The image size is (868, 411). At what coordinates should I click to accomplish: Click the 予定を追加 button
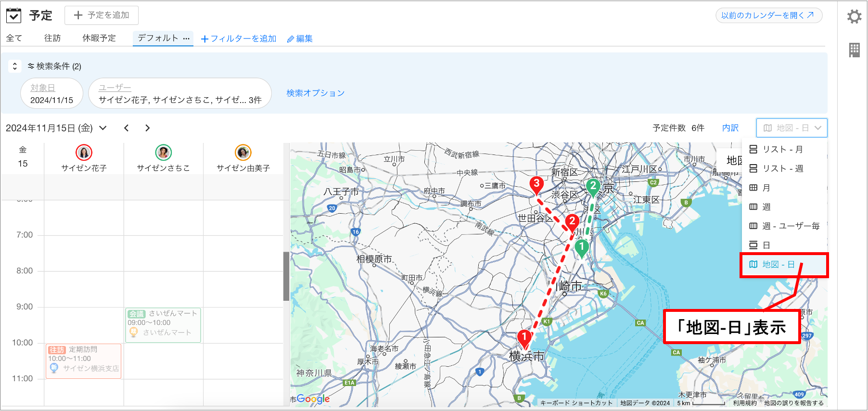pyautogui.click(x=102, y=15)
